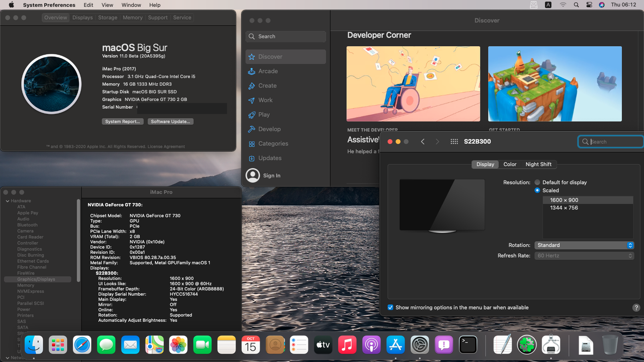The image size is (644, 362).
Task: Select the Display tab
Action: click(x=485, y=164)
